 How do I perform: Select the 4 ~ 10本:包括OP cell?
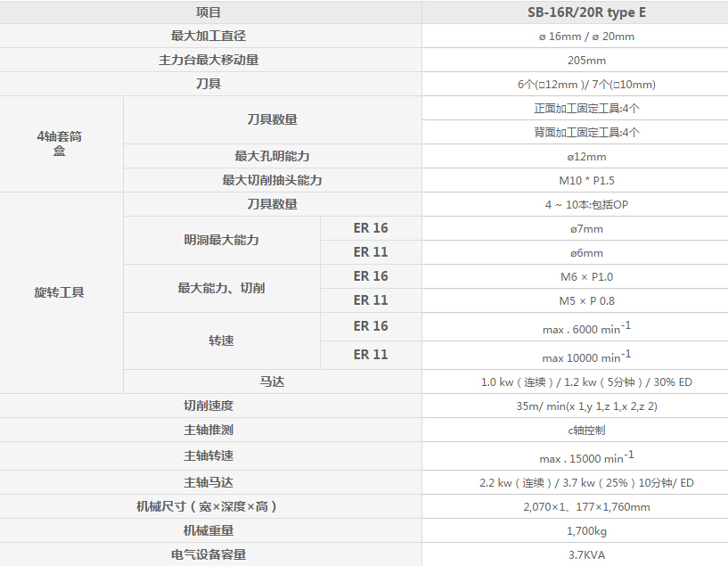pyautogui.click(x=574, y=203)
